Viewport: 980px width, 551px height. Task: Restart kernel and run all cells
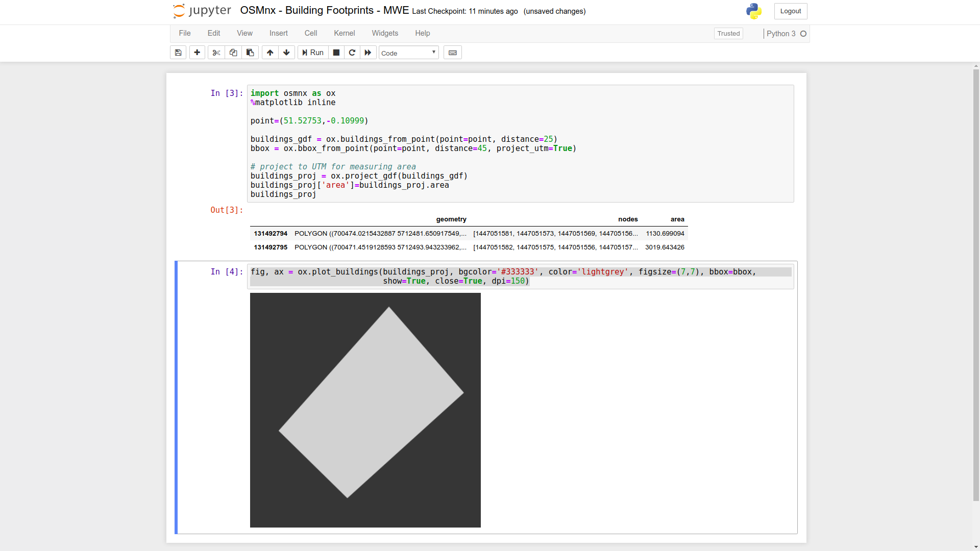(368, 53)
